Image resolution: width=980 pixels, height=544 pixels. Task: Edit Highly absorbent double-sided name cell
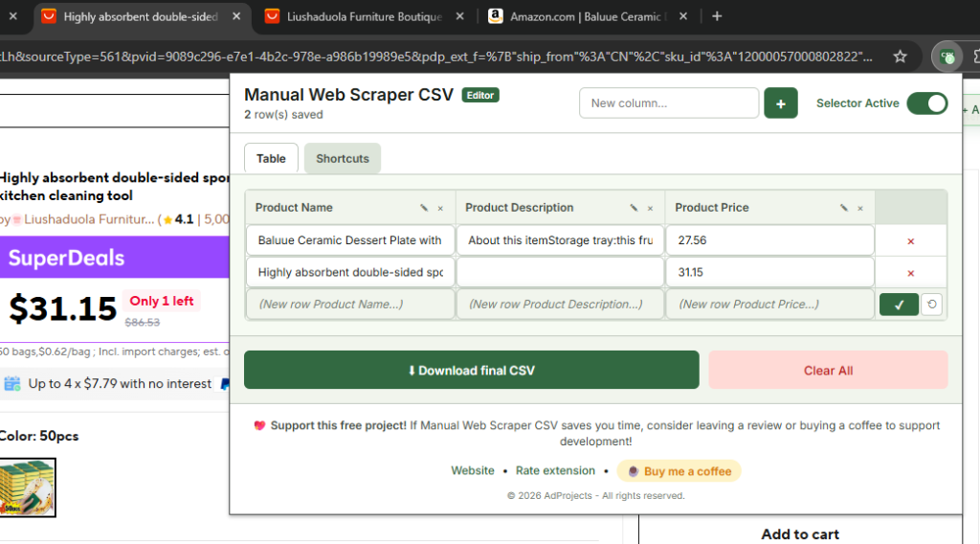(x=350, y=272)
